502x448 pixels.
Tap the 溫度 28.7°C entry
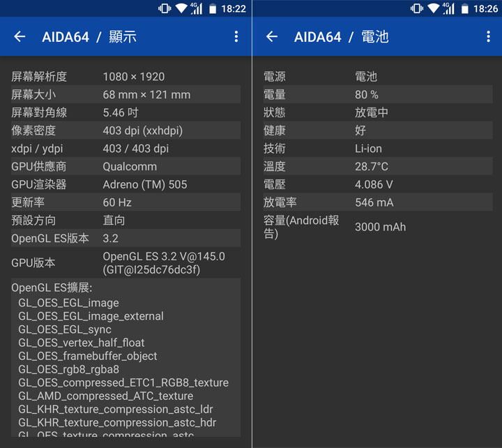point(376,167)
